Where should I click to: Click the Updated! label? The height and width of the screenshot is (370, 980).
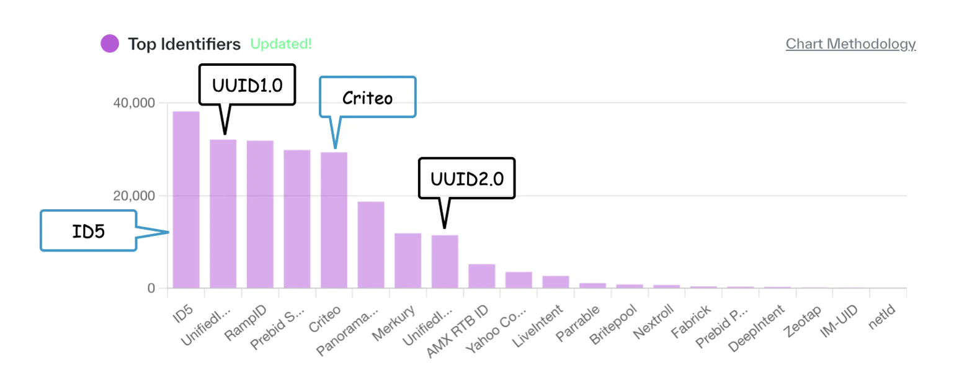[x=281, y=44]
